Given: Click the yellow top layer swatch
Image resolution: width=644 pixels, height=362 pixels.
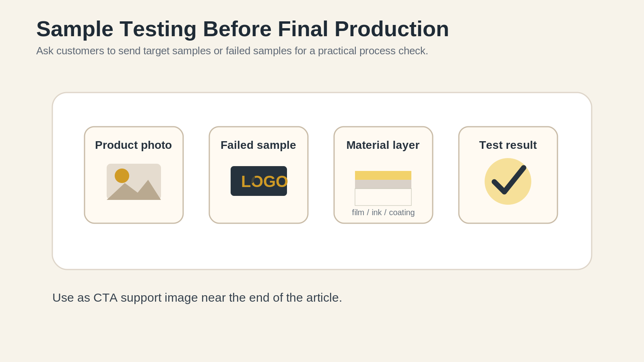Looking at the screenshot, I should (383, 175).
